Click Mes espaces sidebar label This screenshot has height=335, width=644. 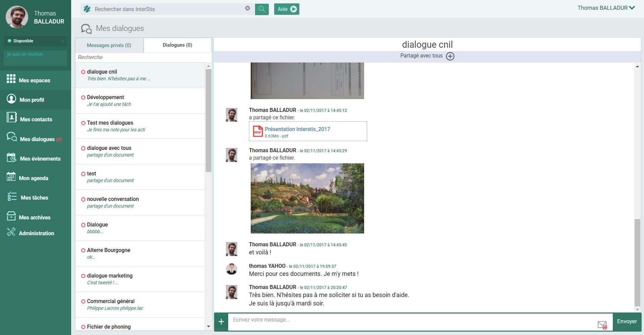35,80
